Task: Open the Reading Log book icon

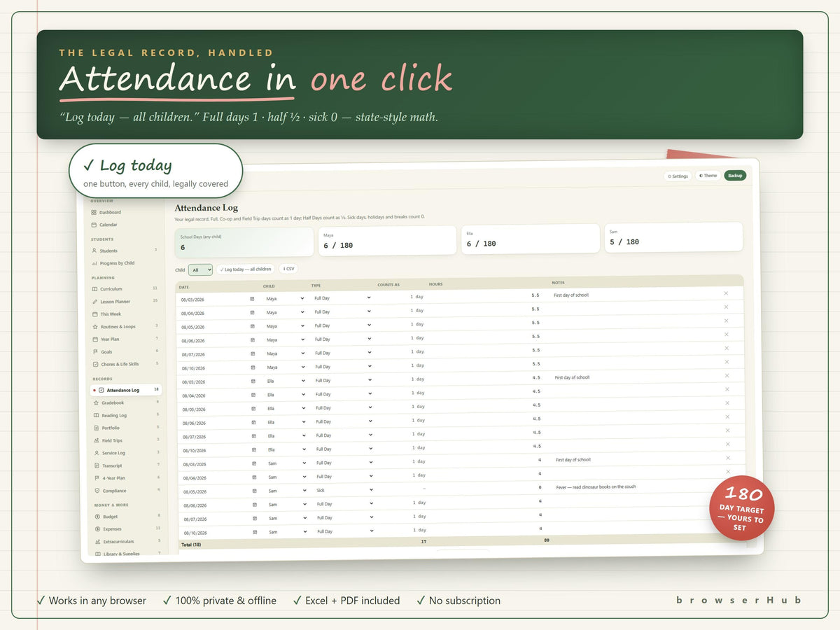Action: click(96, 416)
